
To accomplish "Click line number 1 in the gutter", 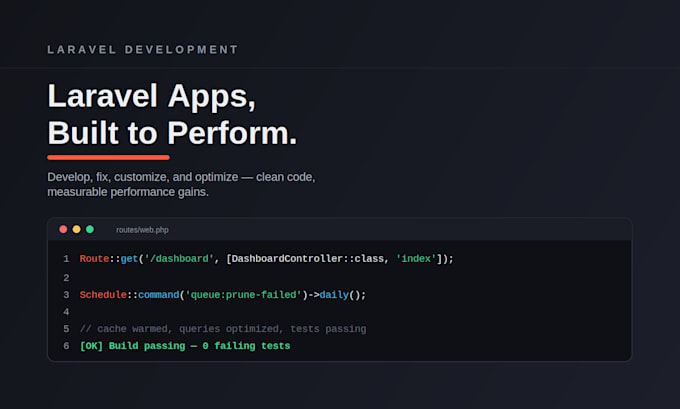I will (66, 259).
